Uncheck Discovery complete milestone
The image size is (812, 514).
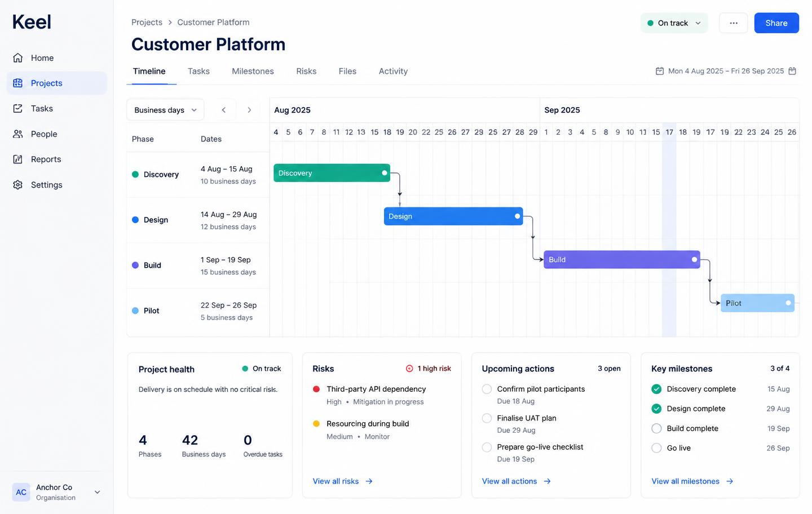(x=656, y=389)
